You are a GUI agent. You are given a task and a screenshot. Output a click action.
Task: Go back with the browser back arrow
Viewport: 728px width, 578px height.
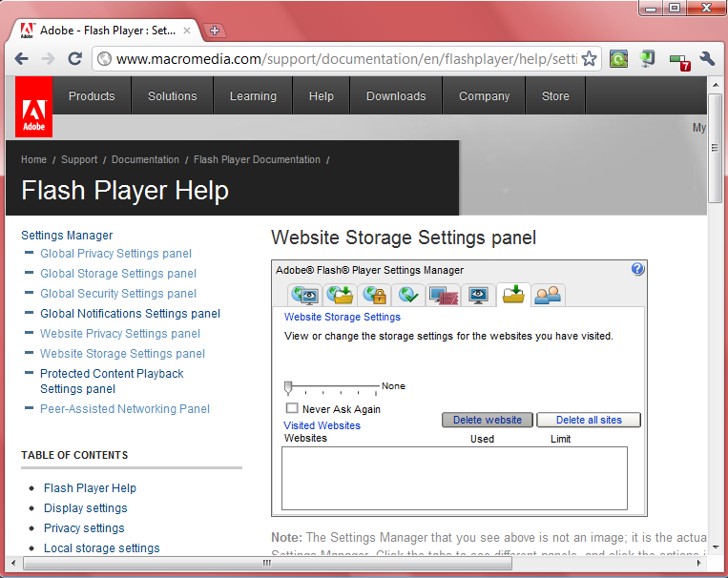pos(21,59)
